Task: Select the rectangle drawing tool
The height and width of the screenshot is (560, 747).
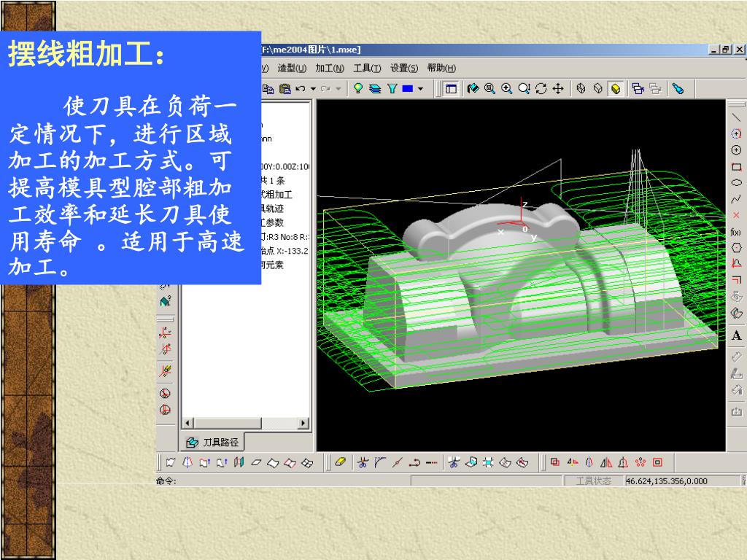Action: [736, 167]
